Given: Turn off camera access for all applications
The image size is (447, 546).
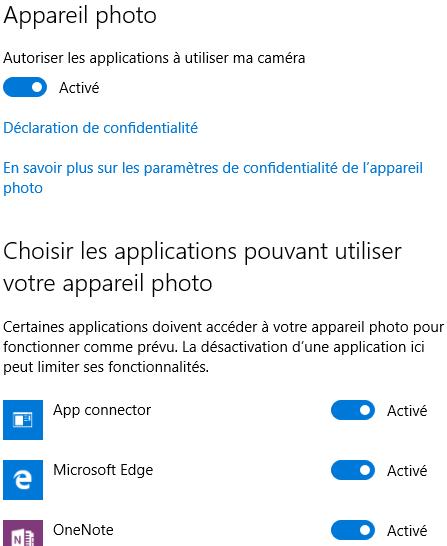Looking at the screenshot, I should pos(25,87).
